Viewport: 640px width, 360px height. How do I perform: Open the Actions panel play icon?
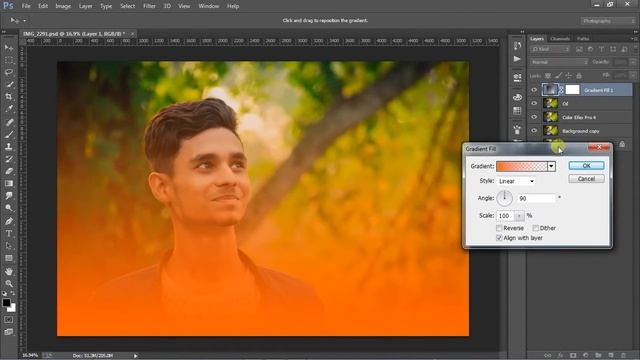coord(517,59)
